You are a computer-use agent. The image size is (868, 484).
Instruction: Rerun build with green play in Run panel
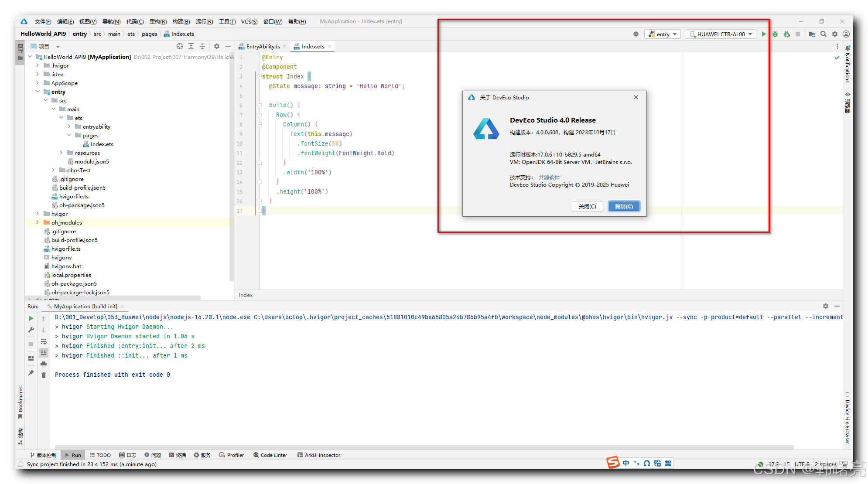pyautogui.click(x=31, y=318)
